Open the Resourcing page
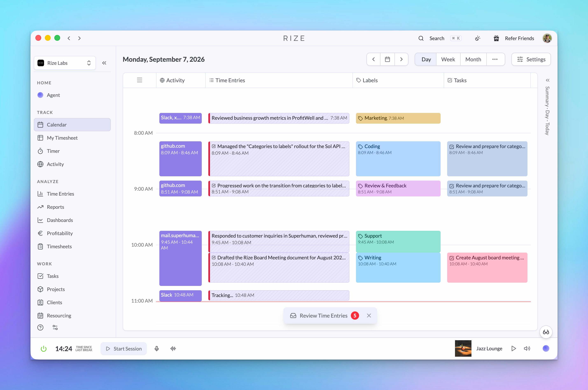 pyautogui.click(x=72, y=316)
